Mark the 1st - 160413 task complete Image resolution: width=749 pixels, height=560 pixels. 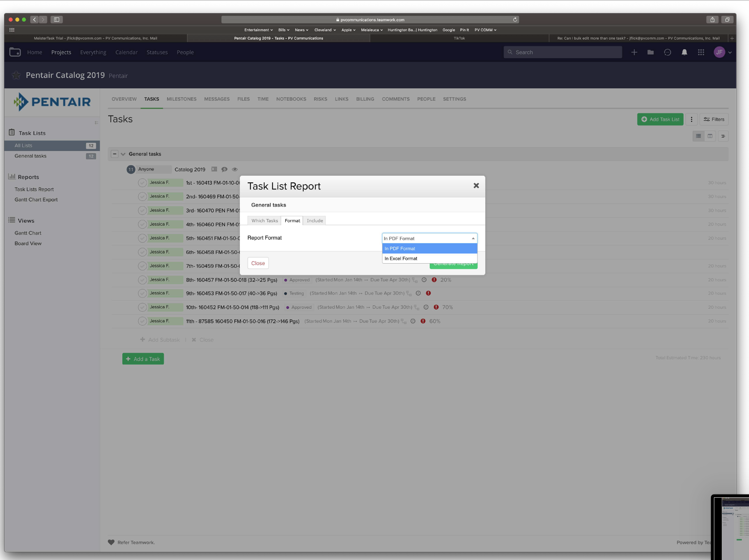coord(142,183)
